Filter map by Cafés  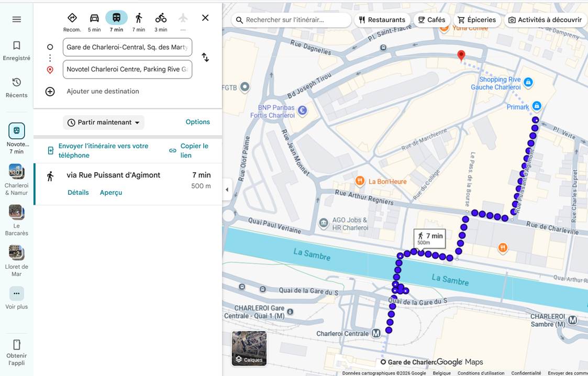tap(431, 20)
